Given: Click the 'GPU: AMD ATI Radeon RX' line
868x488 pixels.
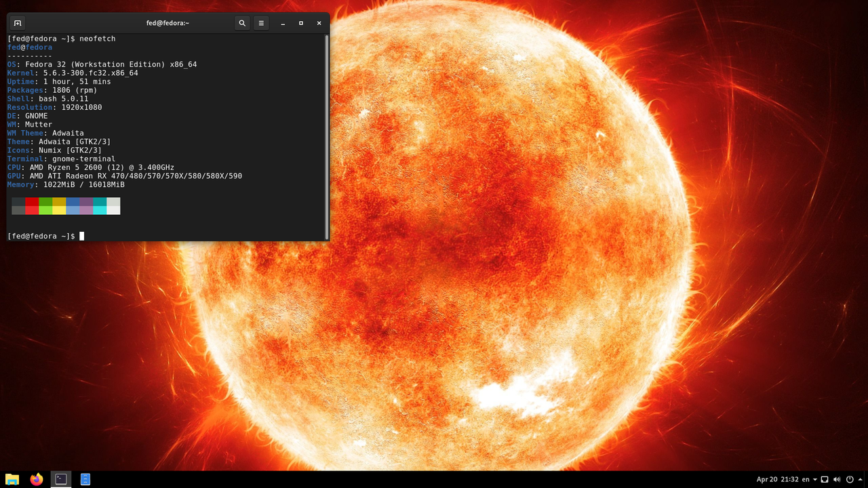Looking at the screenshot, I should tap(124, 176).
